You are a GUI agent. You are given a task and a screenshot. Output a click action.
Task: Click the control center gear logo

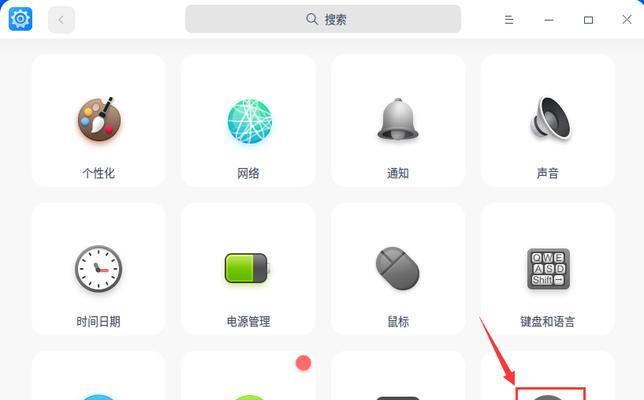tap(21, 19)
